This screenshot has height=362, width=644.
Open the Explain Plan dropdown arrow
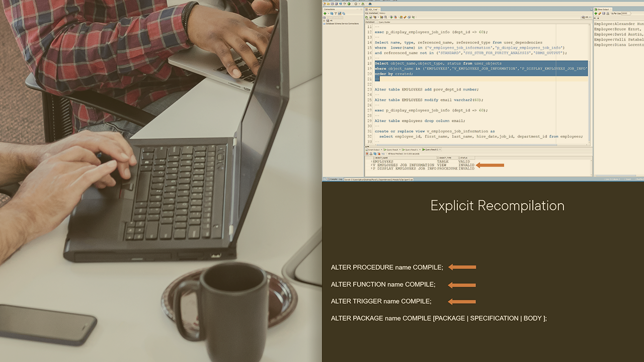[x=378, y=17]
